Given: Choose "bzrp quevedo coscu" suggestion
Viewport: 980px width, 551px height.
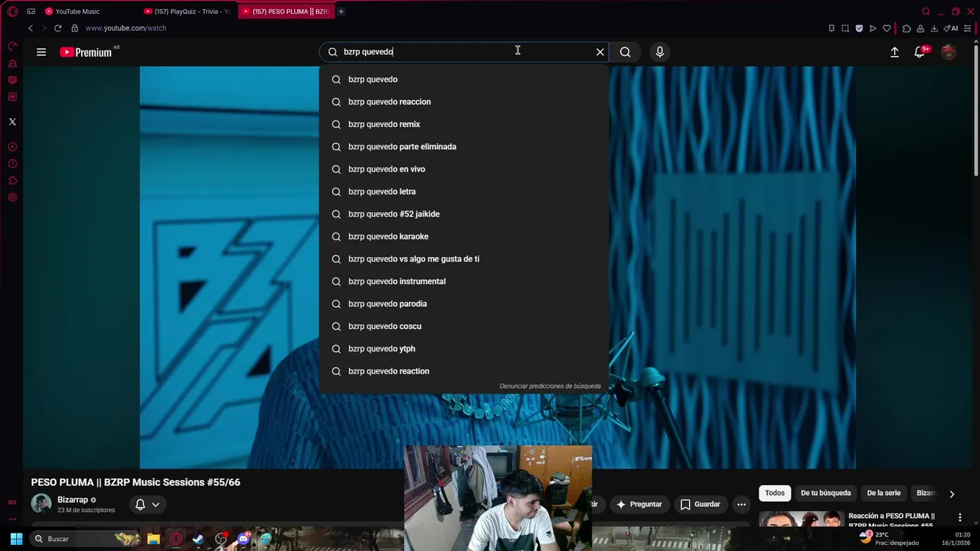Looking at the screenshot, I should coord(464,326).
